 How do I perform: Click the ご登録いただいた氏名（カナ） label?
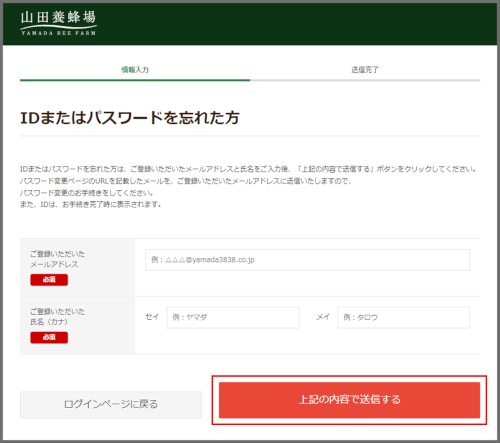point(57,317)
